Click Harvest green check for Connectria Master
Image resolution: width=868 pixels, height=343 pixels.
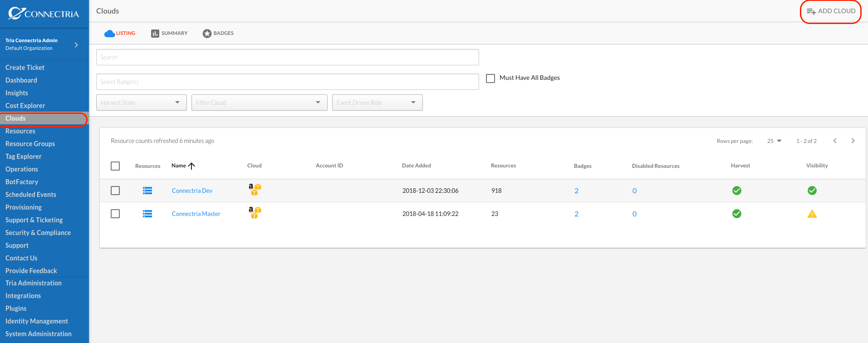737,214
